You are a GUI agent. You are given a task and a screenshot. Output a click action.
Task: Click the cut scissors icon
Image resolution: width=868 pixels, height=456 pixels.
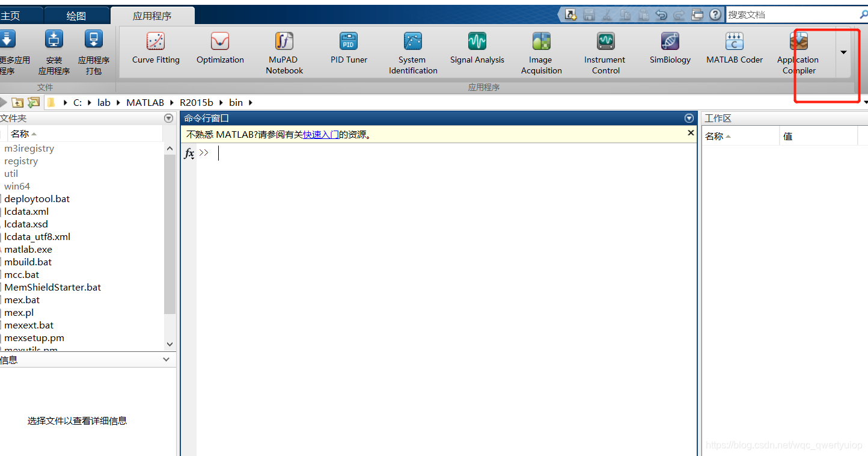tap(607, 15)
